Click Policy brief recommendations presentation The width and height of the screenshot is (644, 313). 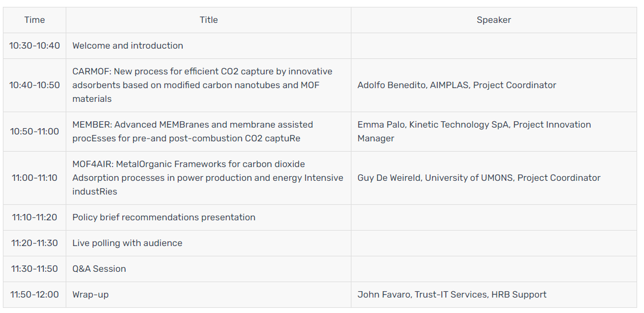pyautogui.click(x=164, y=217)
